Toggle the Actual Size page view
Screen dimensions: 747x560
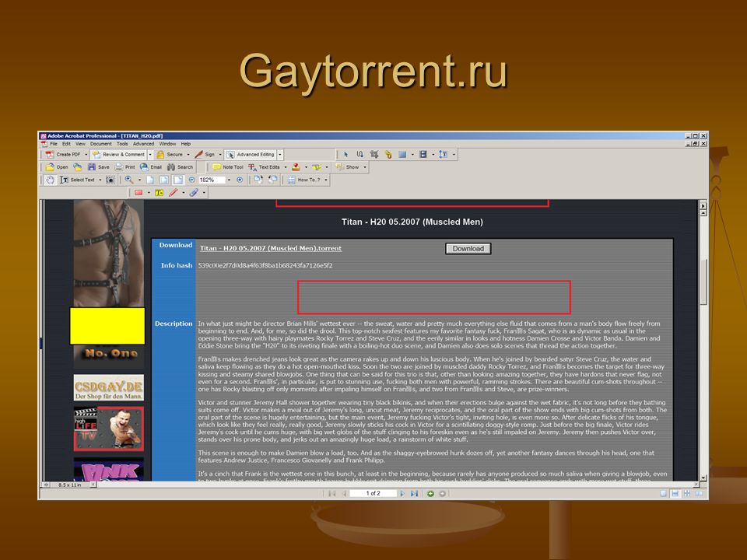(150, 180)
